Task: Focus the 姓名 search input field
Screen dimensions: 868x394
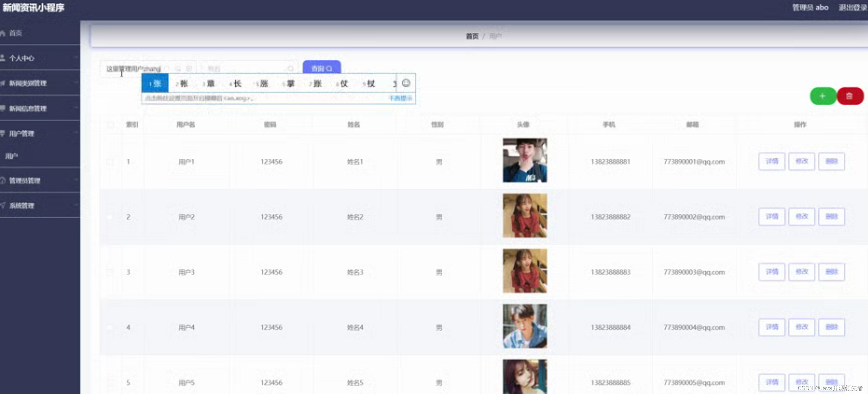Action: pyautogui.click(x=249, y=69)
